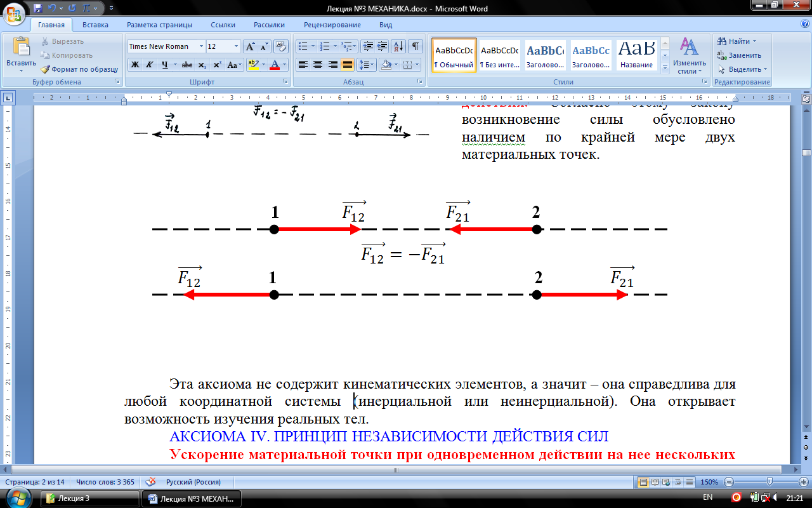Apply subscript formatting
Viewport: 812px width, 508px height.
[x=202, y=65]
